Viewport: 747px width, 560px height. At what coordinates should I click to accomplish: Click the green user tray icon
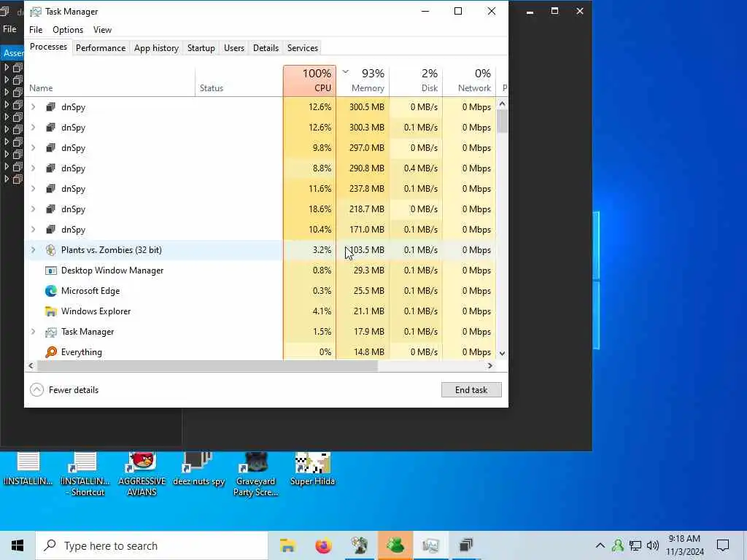(x=617, y=545)
